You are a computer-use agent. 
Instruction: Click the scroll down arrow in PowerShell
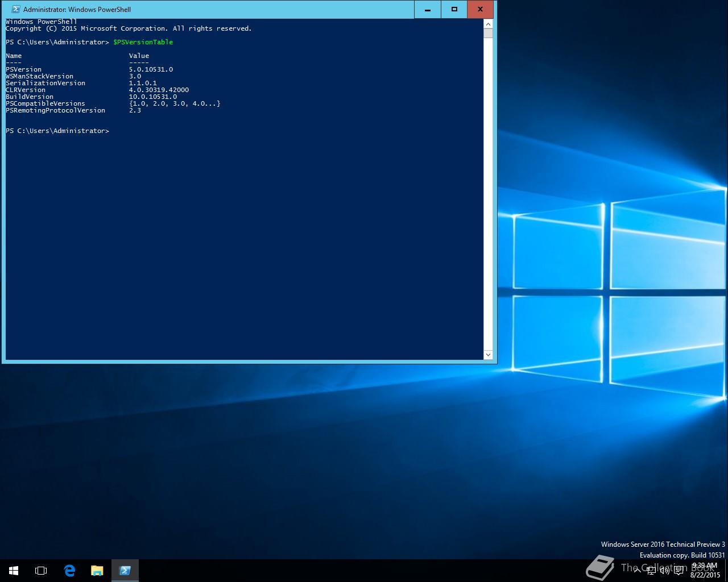coord(488,355)
